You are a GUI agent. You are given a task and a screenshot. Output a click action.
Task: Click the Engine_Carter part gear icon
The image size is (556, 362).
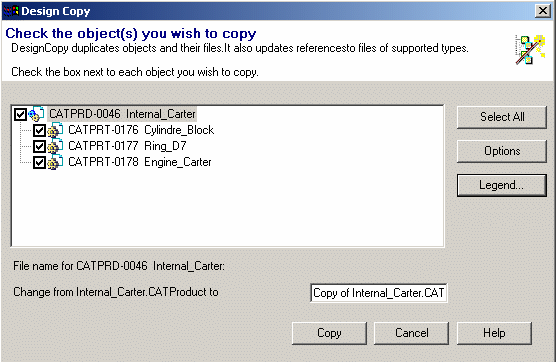point(55,162)
